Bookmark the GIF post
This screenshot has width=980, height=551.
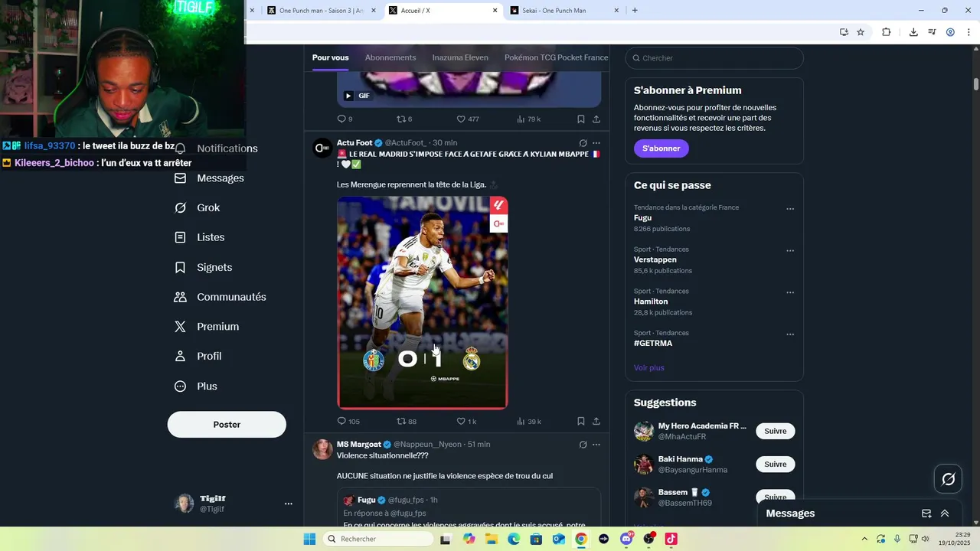pos(581,119)
